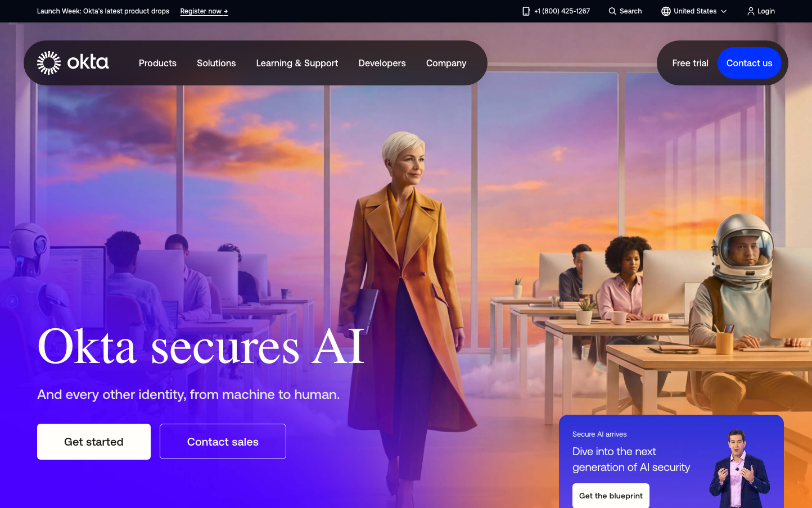Open the Developers navigation menu
Viewport: 812px width, 508px height.
(x=382, y=63)
